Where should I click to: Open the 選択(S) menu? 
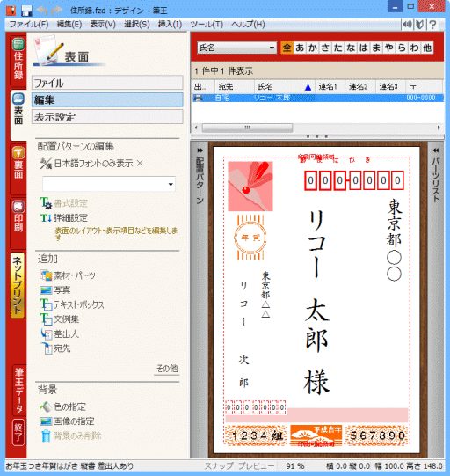[x=137, y=25]
